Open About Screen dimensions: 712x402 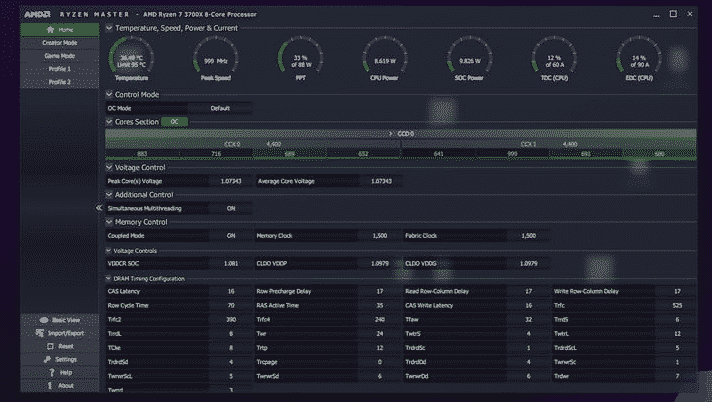(59, 386)
